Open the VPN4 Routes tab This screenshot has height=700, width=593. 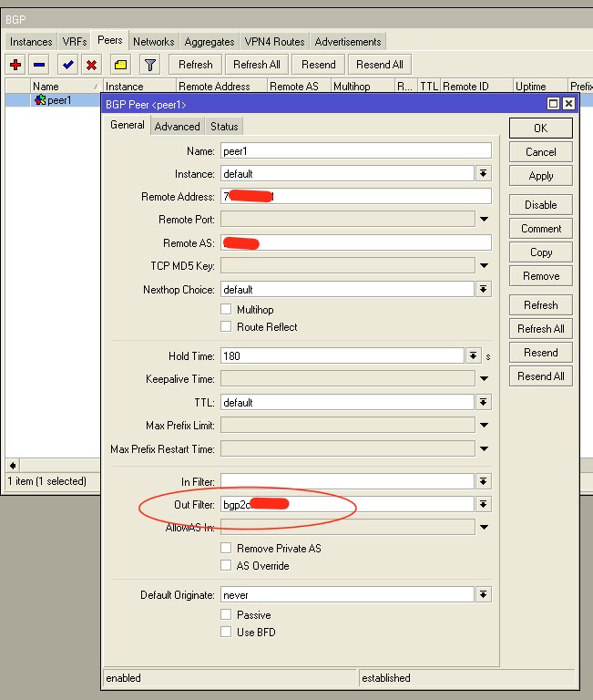(x=274, y=42)
